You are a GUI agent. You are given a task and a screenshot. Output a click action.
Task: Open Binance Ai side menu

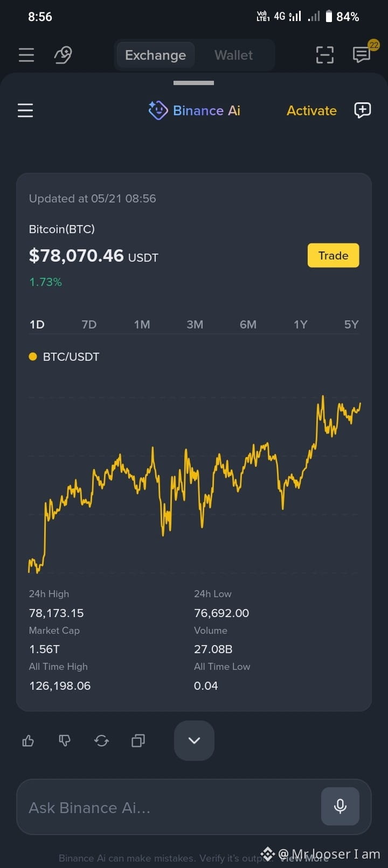[25, 110]
